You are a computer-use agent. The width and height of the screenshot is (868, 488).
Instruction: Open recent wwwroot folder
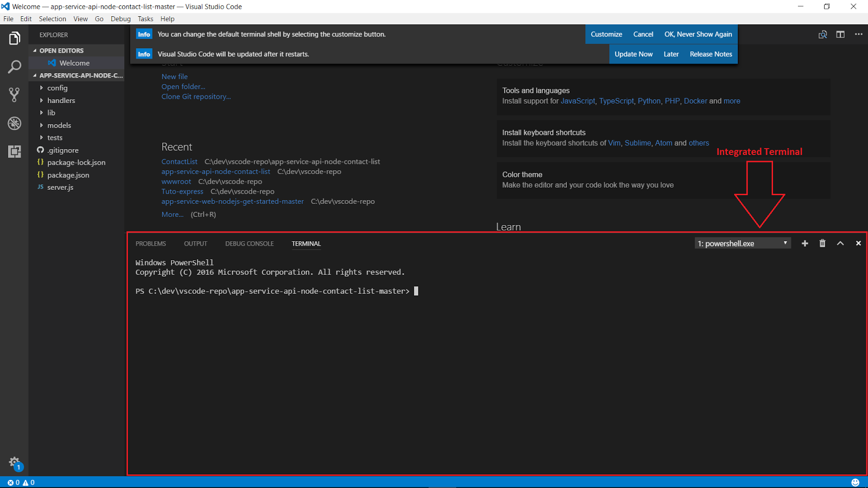pyautogui.click(x=176, y=182)
